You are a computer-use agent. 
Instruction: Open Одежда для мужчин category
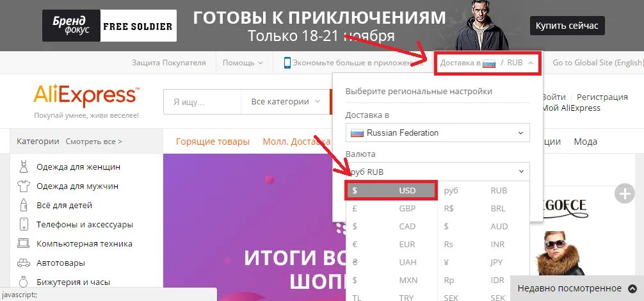77,186
